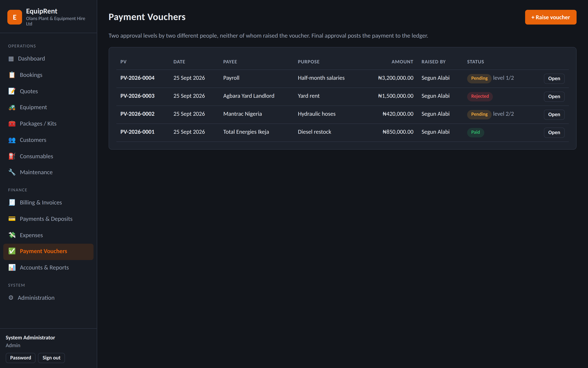The width and height of the screenshot is (588, 368).
Task: Click payee Agbara Yard Landlord
Action: pyautogui.click(x=249, y=96)
